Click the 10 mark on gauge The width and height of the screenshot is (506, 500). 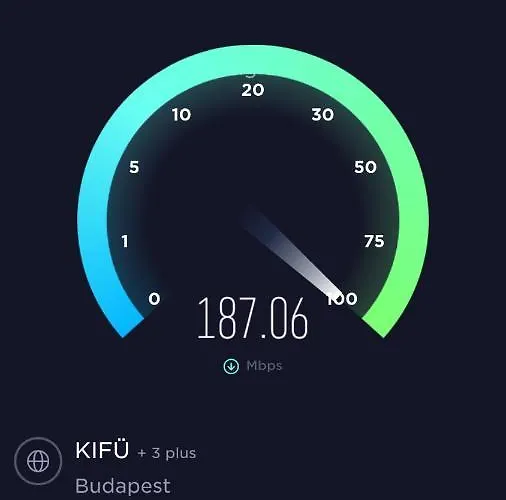click(x=182, y=115)
